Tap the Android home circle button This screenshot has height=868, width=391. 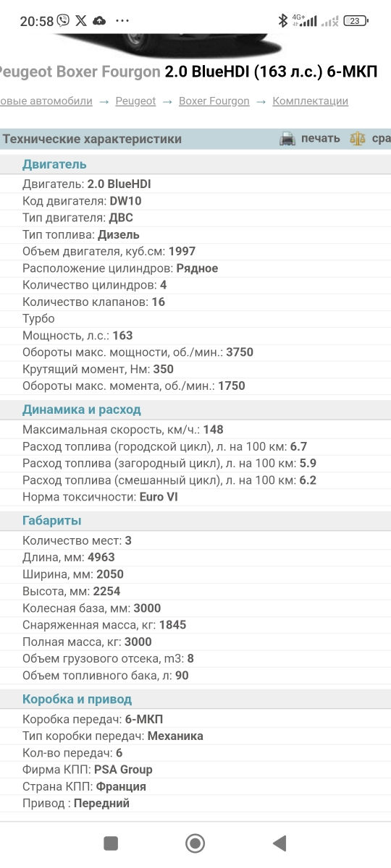[195, 843]
